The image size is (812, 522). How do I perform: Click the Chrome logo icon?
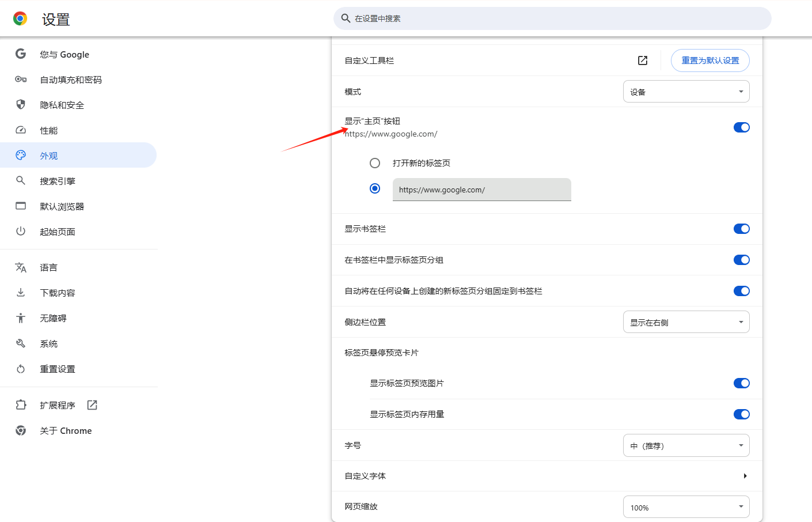tap(20, 19)
